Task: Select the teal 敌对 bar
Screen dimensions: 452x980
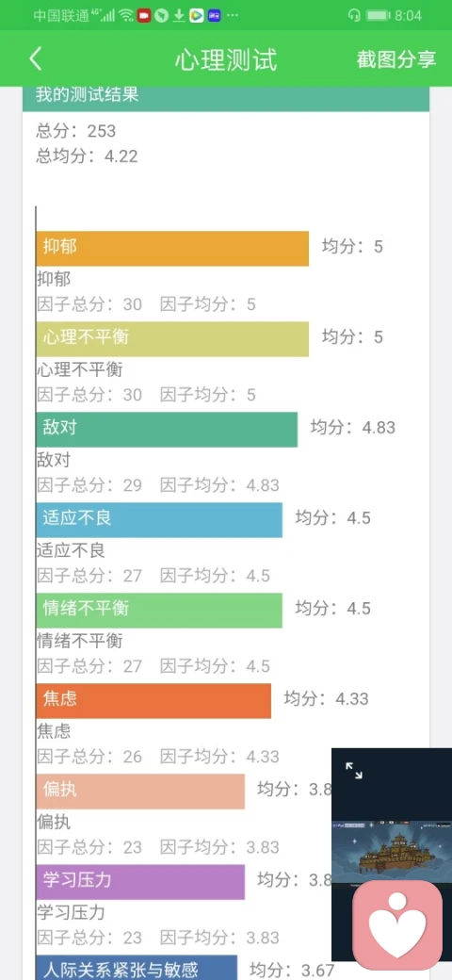Action: tap(167, 430)
